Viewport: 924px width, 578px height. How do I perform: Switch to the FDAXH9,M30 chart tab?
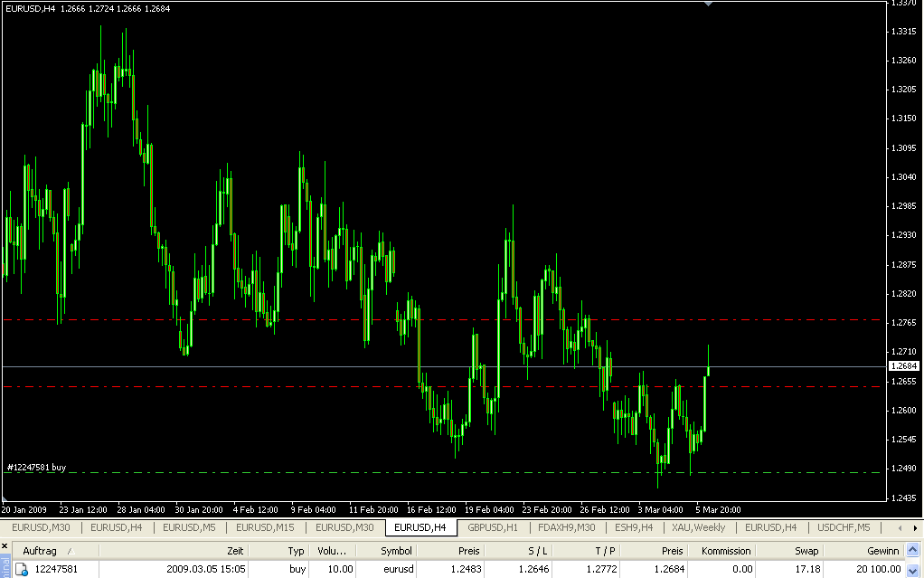click(x=566, y=527)
